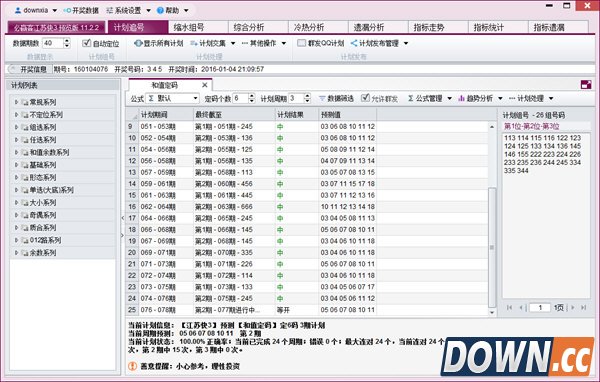The height and width of the screenshot is (382, 600).
Task: Open 计划发布管理 share management
Action: (375, 43)
